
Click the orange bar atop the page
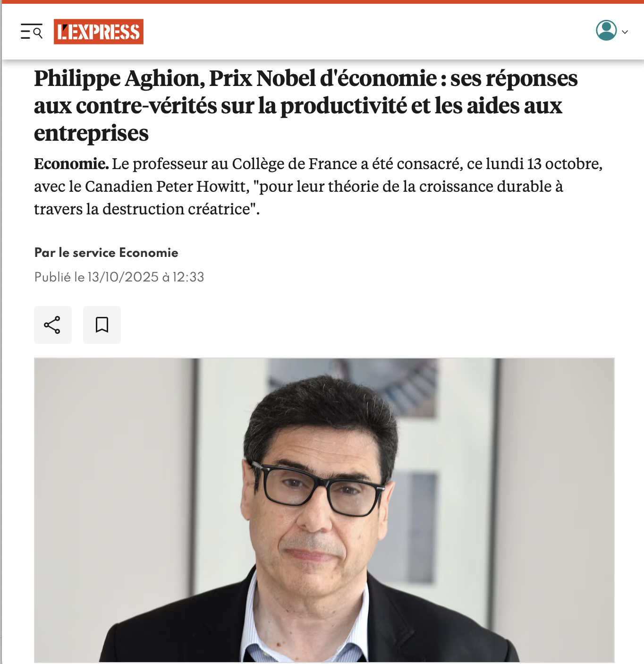(x=322, y=1)
